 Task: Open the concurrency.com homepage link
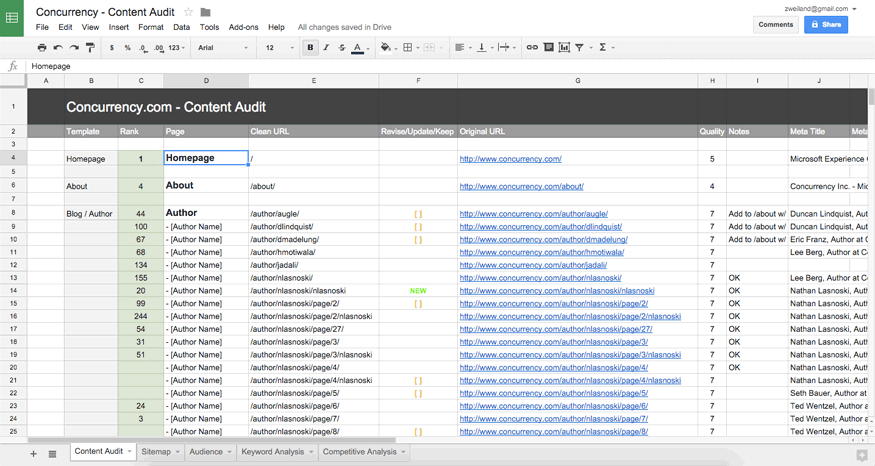coord(511,159)
